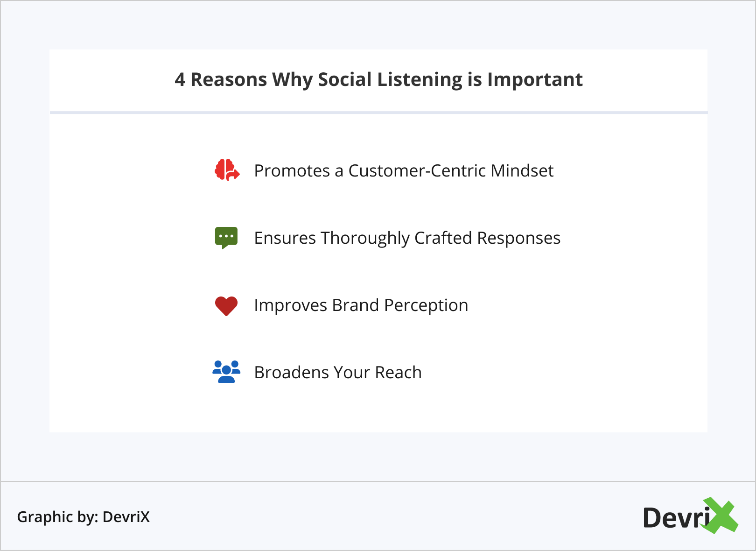The height and width of the screenshot is (551, 756).
Task: Select 'Promotes a Customer-Centric Mindset' text
Action: pyautogui.click(x=404, y=171)
